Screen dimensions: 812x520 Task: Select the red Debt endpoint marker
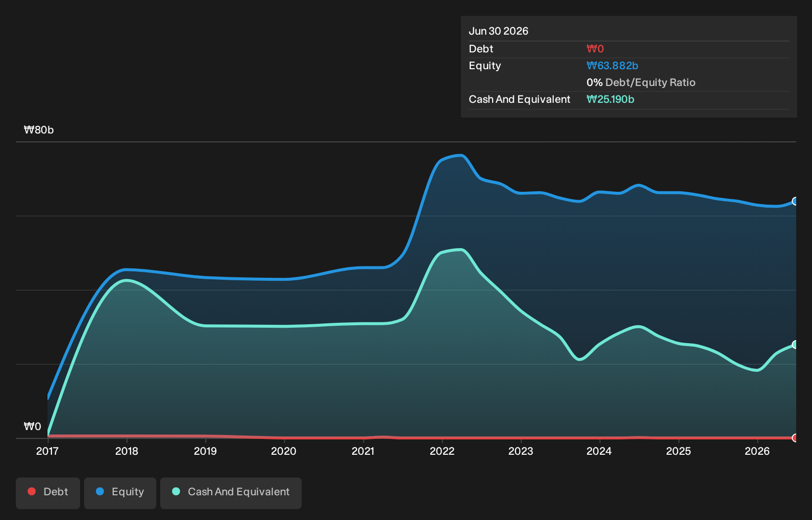tap(795, 438)
